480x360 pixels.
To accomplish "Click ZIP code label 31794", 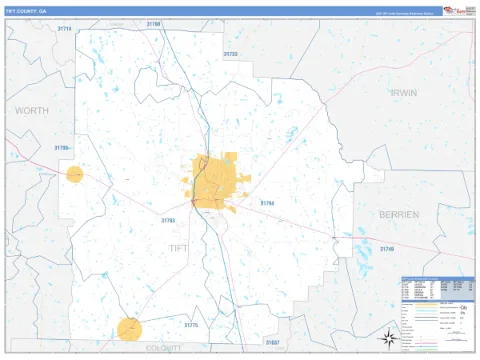I will (267, 203).
